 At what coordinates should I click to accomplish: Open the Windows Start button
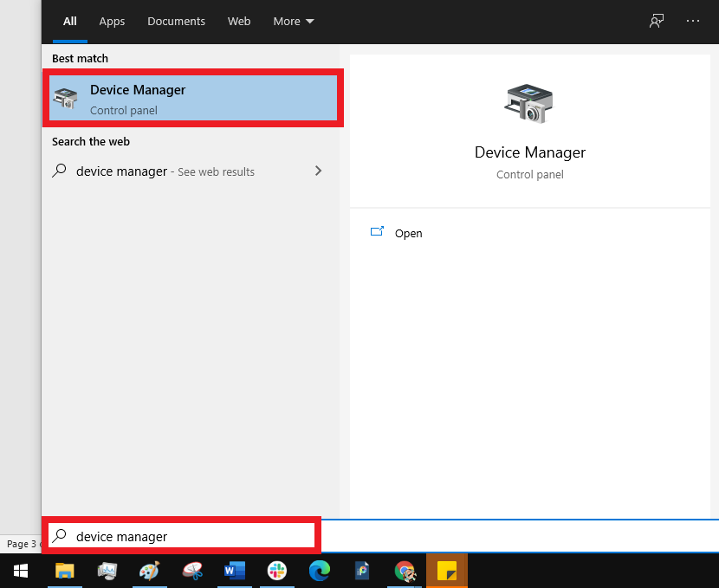tap(21, 571)
